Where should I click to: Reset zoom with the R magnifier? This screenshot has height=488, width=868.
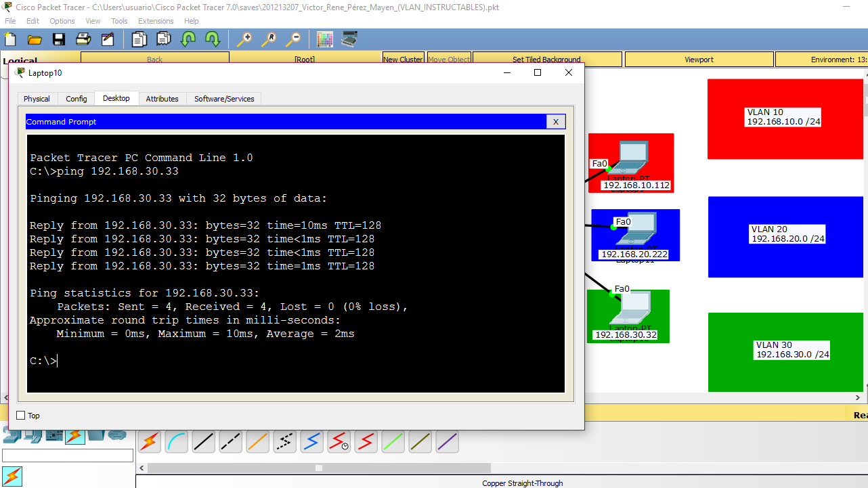[x=269, y=39]
